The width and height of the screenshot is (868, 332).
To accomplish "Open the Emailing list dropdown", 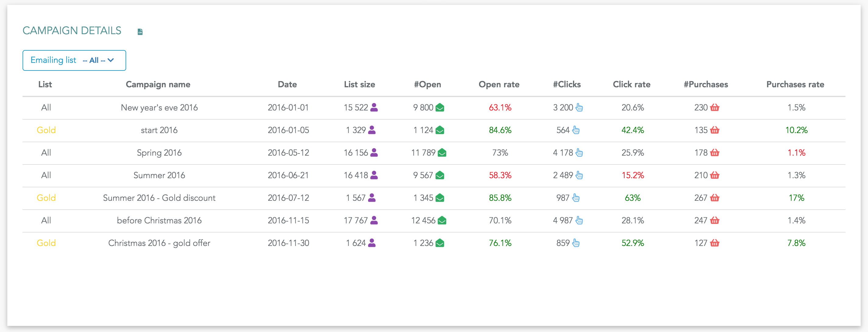I will pos(74,60).
